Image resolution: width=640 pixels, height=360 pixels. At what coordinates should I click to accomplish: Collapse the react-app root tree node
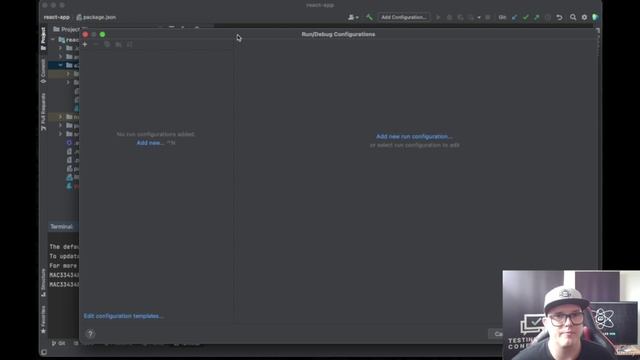(53, 40)
